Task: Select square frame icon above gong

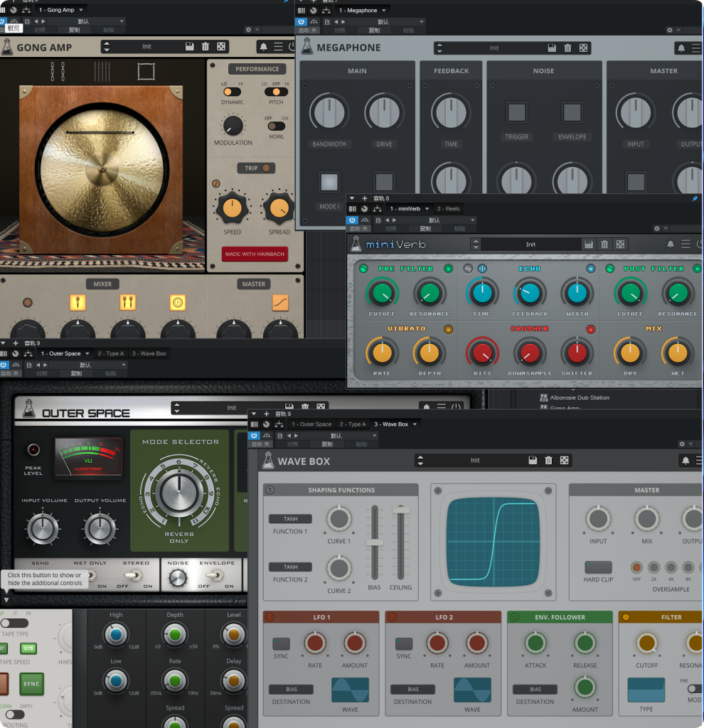Action: coord(146,72)
